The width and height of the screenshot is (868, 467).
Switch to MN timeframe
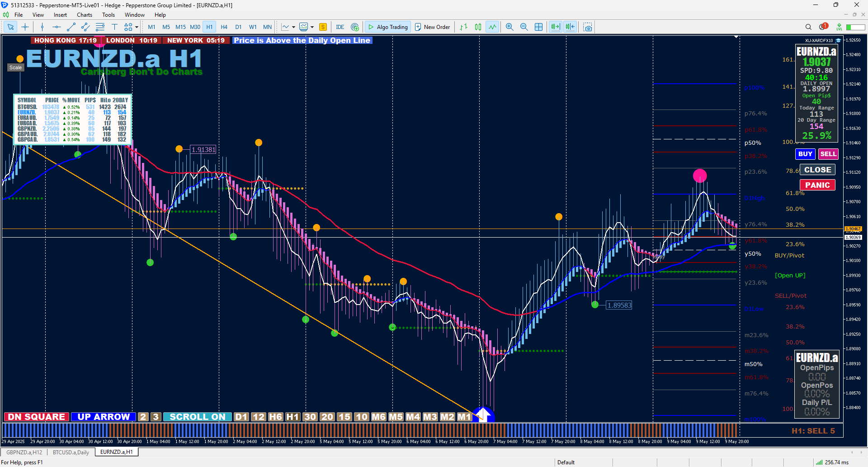267,27
